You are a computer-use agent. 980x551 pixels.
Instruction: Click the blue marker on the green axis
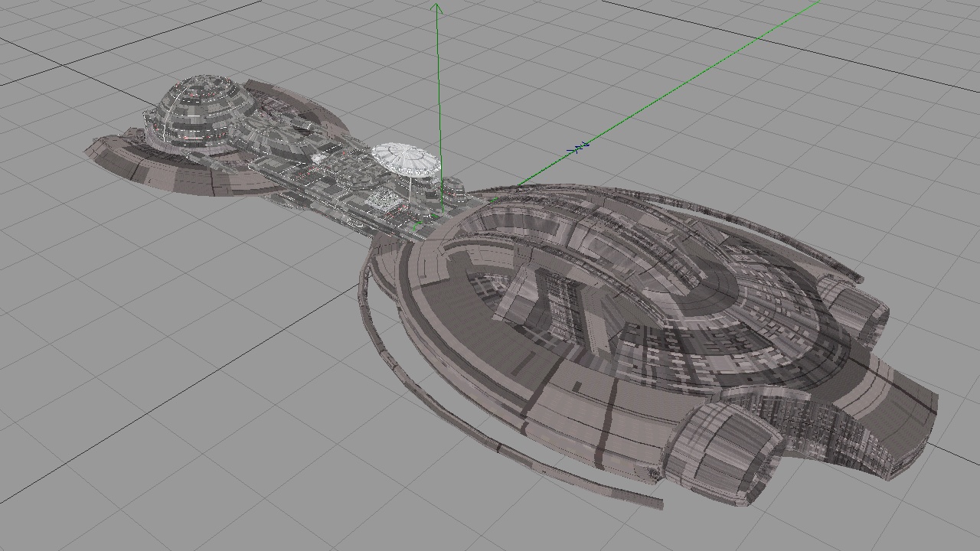click(x=579, y=147)
